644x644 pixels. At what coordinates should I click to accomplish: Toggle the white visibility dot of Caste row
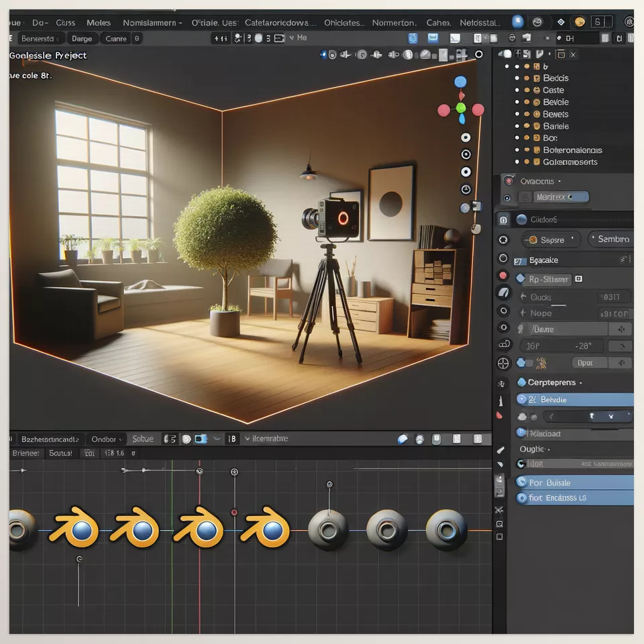pos(517,90)
